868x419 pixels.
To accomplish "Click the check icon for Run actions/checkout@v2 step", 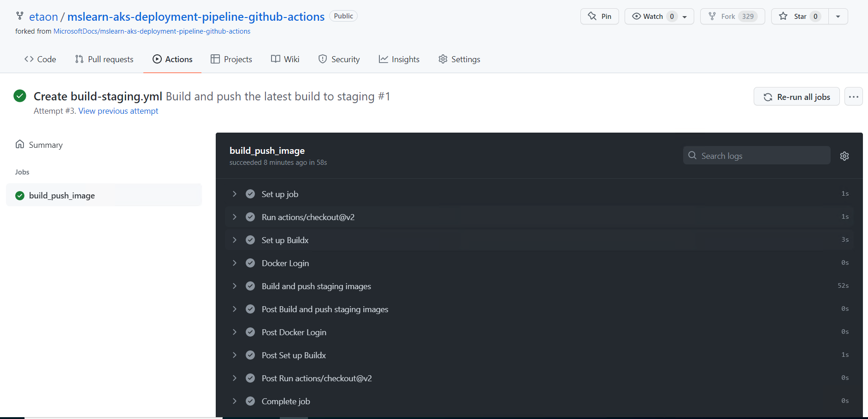I will [250, 217].
